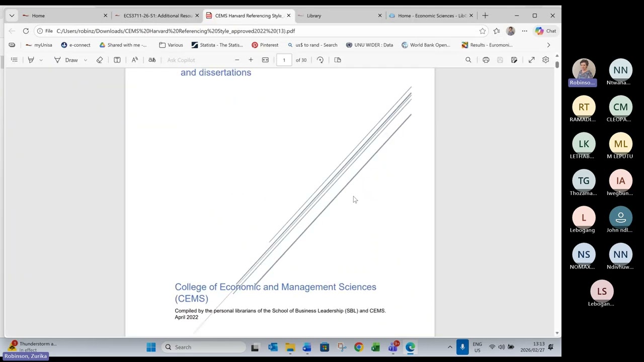644x362 pixels.
Task: Open the browser profile avatar
Action: coord(510,31)
